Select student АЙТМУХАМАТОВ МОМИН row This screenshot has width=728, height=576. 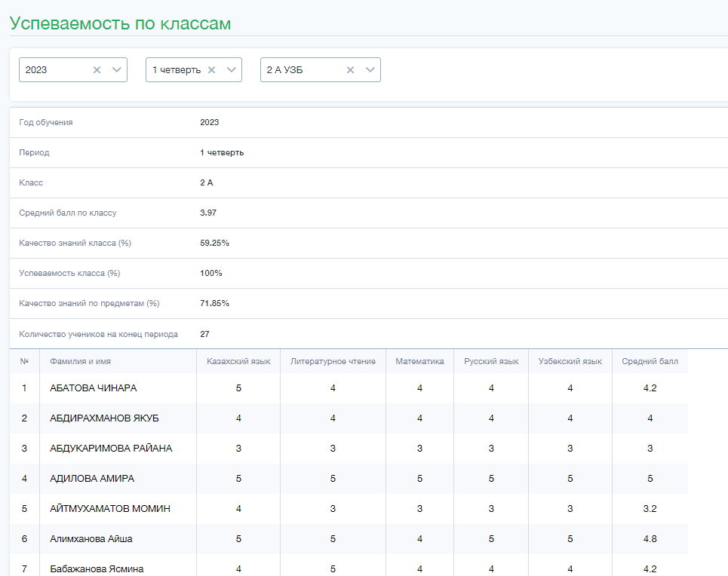349,509
